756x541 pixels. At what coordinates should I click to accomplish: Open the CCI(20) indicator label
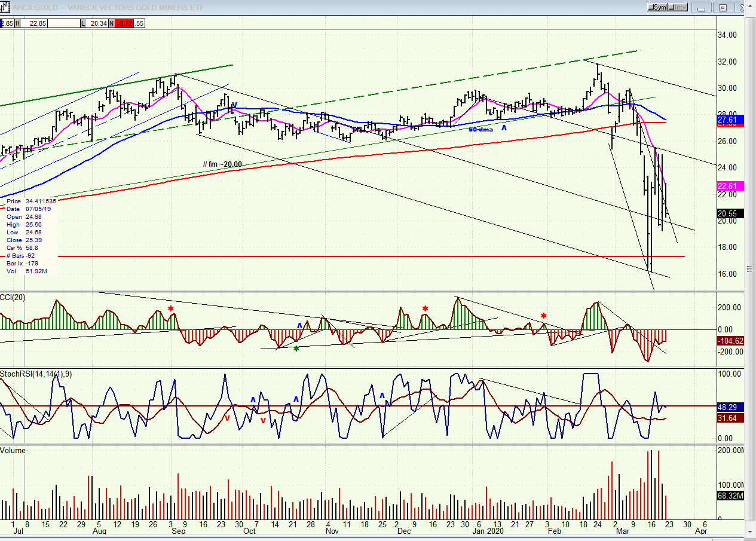[x=12, y=297]
